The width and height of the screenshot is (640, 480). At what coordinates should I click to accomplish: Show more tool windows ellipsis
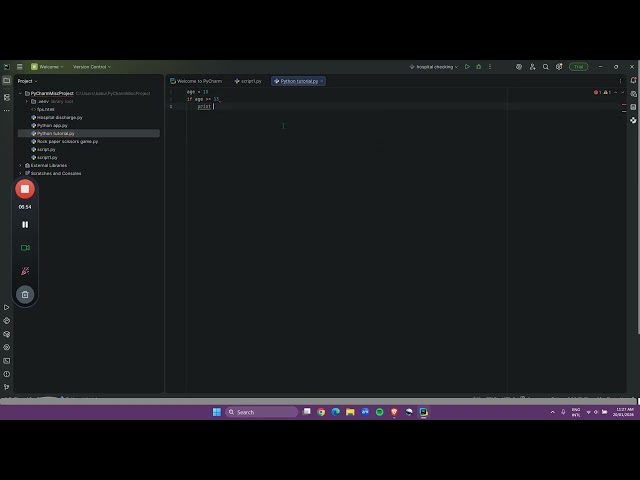[x=7, y=111]
